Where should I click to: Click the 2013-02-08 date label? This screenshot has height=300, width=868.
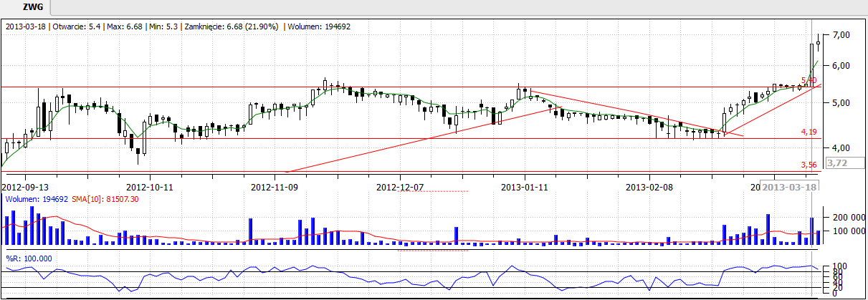click(649, 187)
